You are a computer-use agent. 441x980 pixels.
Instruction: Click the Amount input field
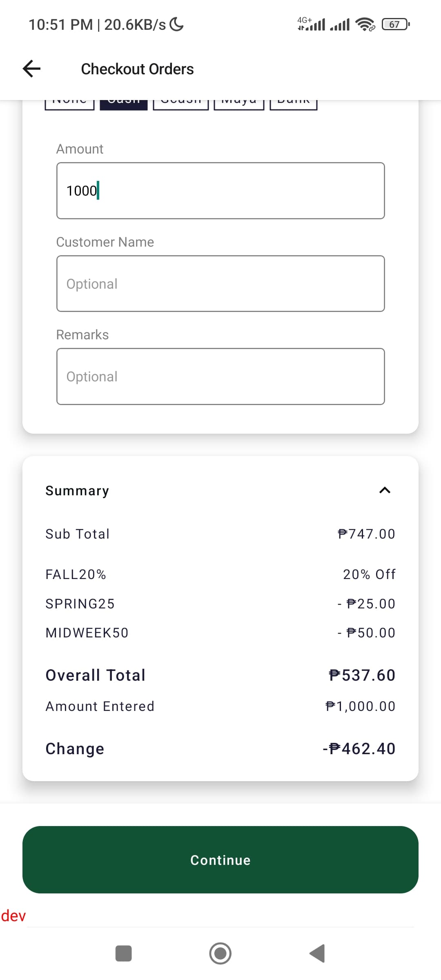click(x=220, y=191)
